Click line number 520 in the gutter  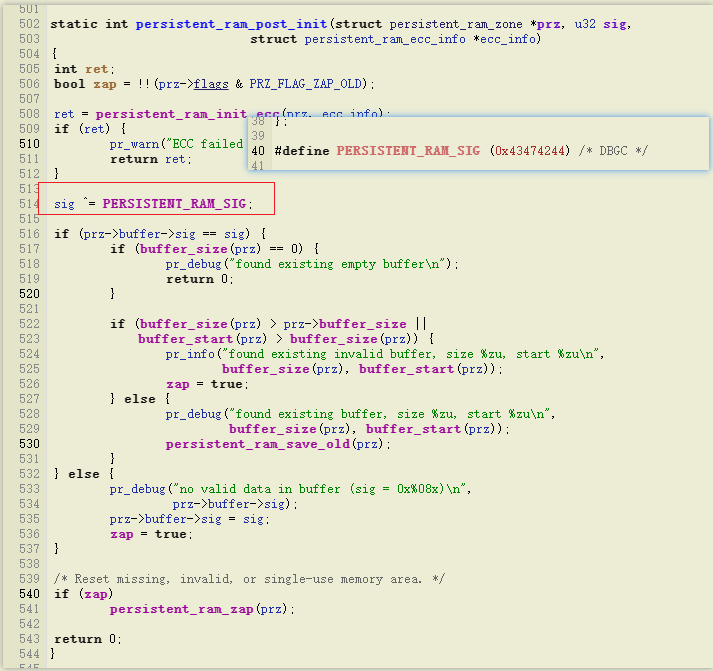click(29, 294)
